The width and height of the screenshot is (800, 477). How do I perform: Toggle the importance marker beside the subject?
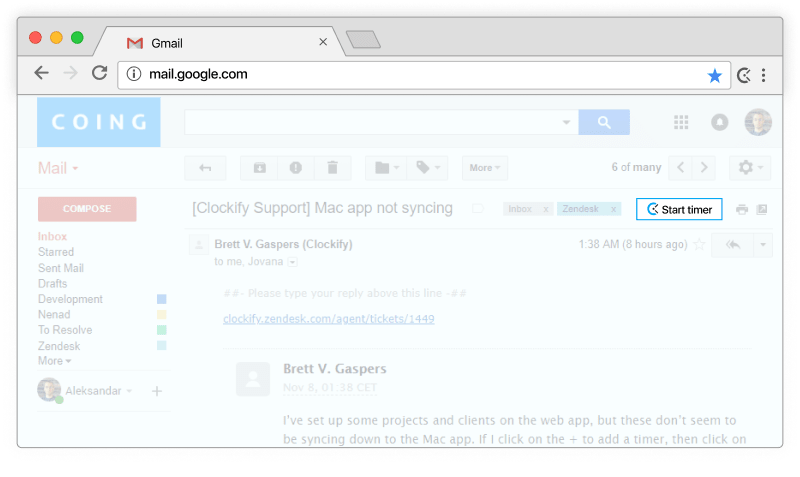click(478, 208)
